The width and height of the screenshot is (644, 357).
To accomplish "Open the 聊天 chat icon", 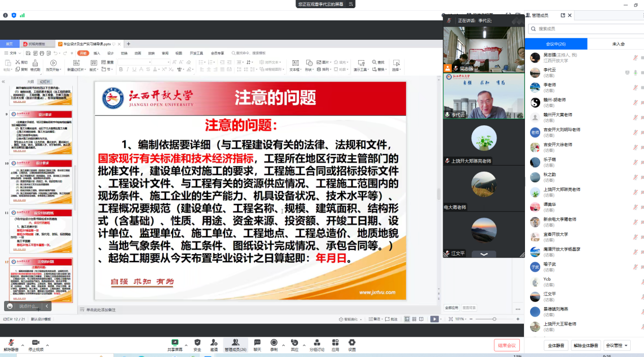I will [x=257, y=343].
